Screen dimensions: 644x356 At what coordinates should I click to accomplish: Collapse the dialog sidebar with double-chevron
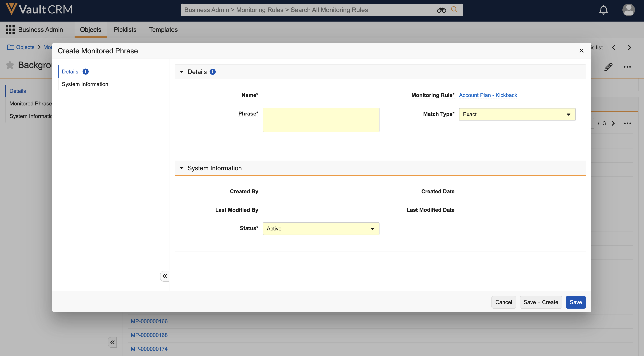(x=164, y=276)
